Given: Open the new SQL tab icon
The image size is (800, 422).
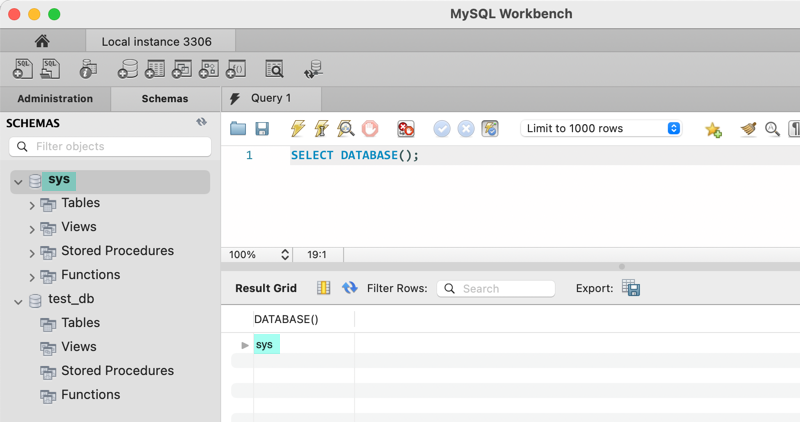Looking at the screenshot, I should click(23, 69).
